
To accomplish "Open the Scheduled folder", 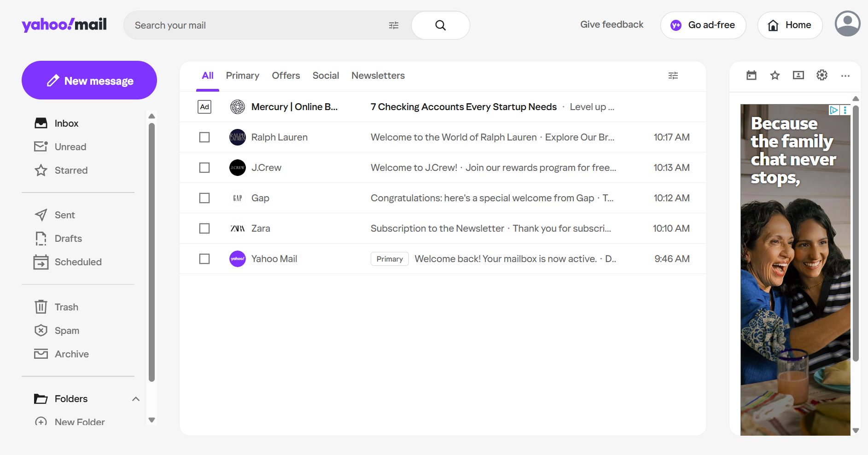I will (x=78, y=262).
